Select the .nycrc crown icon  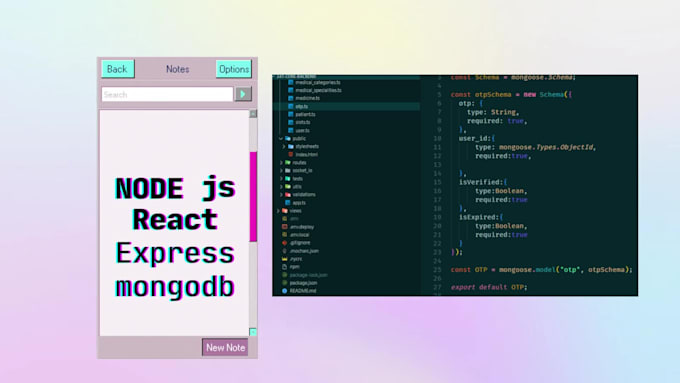coord(284,259)
